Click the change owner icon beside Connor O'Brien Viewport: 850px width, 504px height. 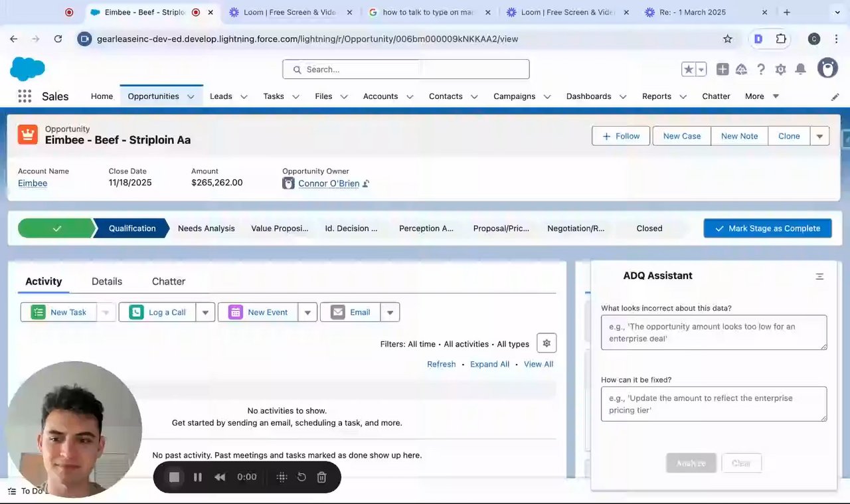(x=366, y=184)
